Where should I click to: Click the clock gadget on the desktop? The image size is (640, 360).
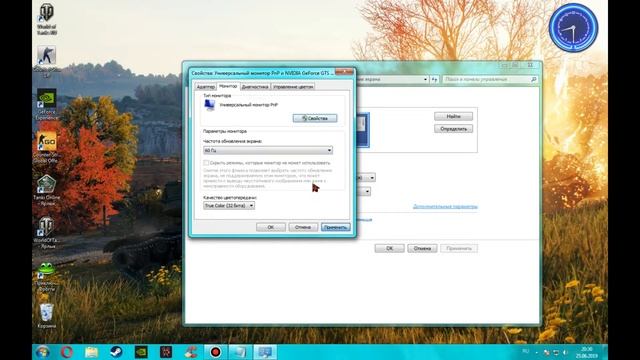(573, 28)
